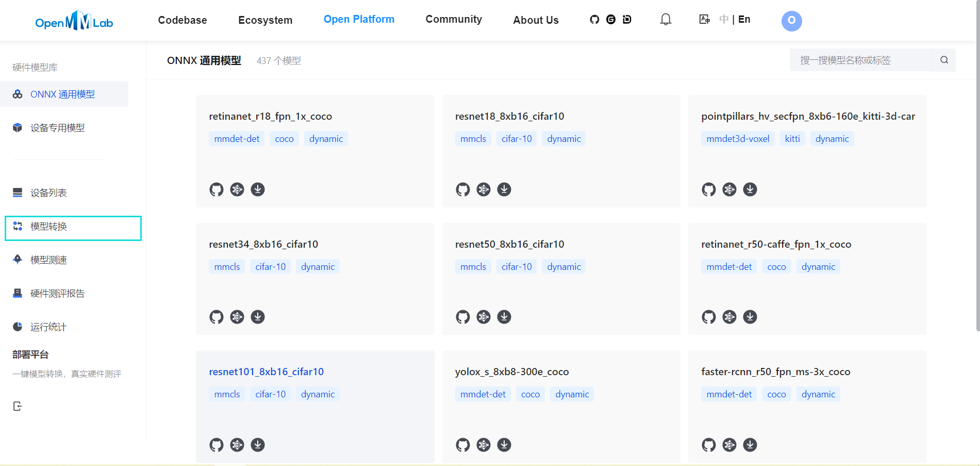Download retinanet_r50-caffe_fpn_1x_coco model
This screenshot has width=980, height=466.
(750, 317)
